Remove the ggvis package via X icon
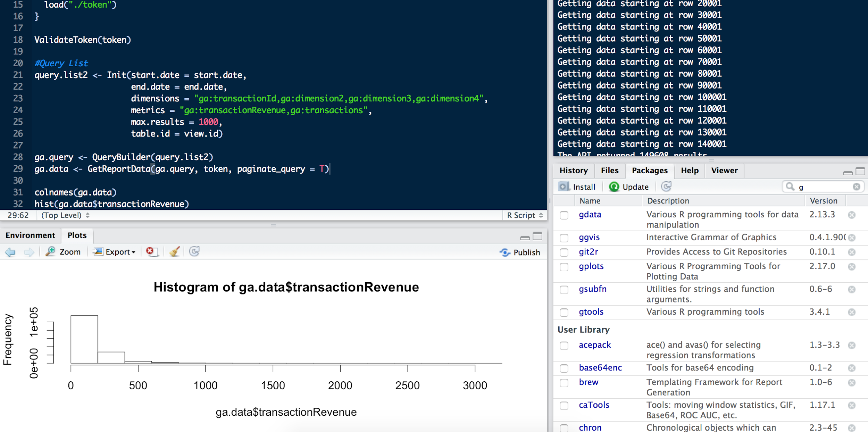Screen dimensions: 868x432 pyautogui.click(x=852, y=238)
